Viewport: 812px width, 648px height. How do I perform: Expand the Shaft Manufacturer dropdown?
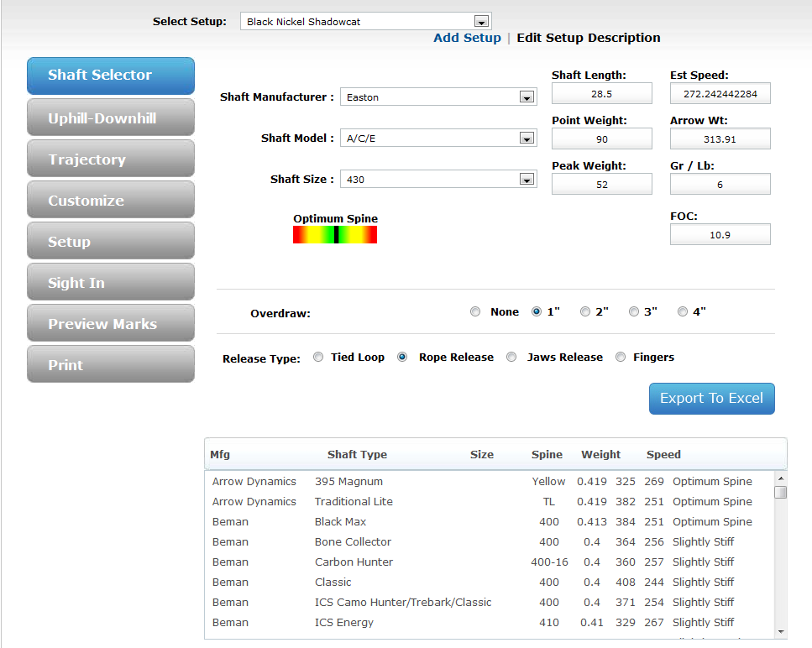(526, 97)
